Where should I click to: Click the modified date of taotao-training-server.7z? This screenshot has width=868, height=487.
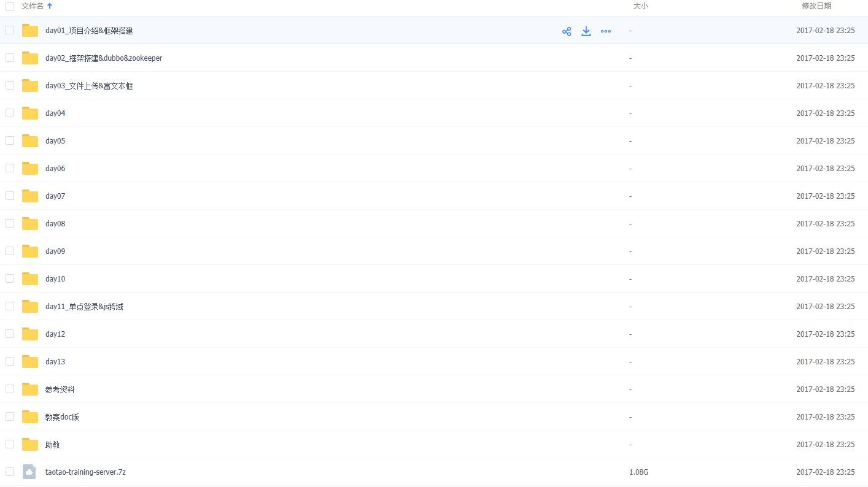825,472
